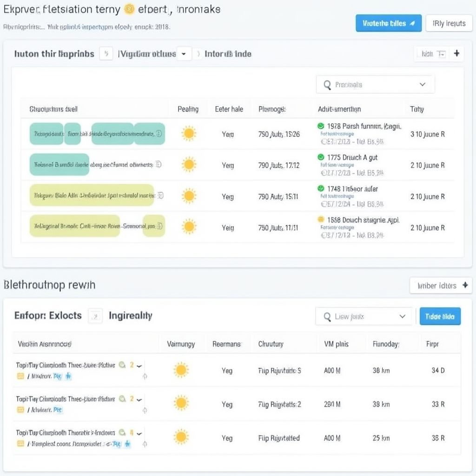Click the blue 'Tidde bilda' button

click(x=440, y=316)
